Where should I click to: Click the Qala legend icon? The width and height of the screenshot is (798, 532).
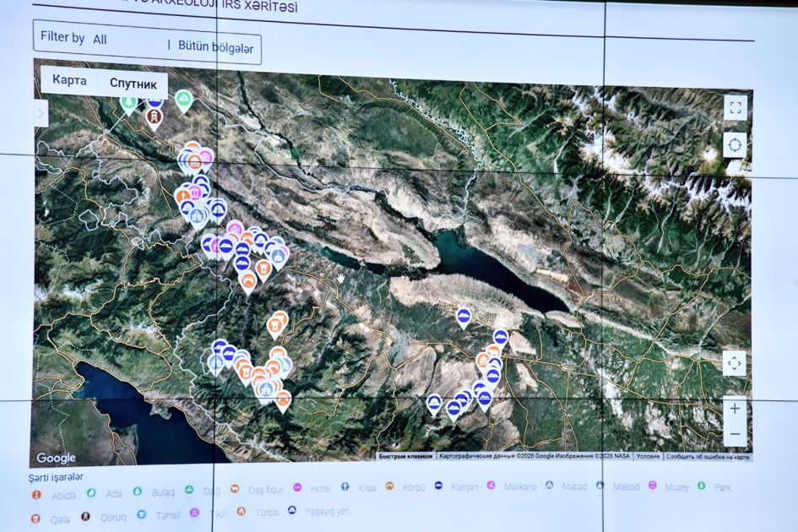click(x=35, y=518)
